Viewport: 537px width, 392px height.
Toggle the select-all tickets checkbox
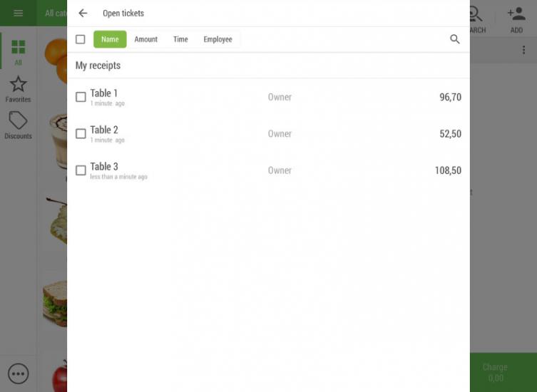point(81,39)
